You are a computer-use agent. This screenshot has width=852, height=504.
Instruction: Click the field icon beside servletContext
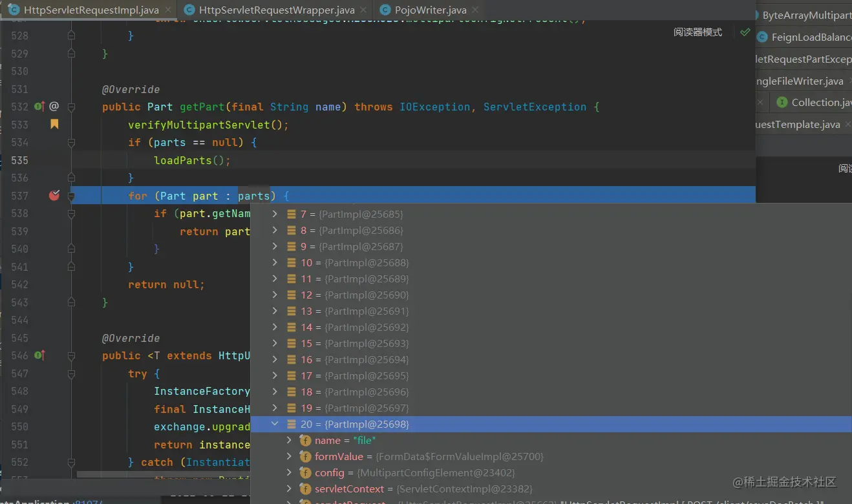pyautogui.click(x=306, y=488)
